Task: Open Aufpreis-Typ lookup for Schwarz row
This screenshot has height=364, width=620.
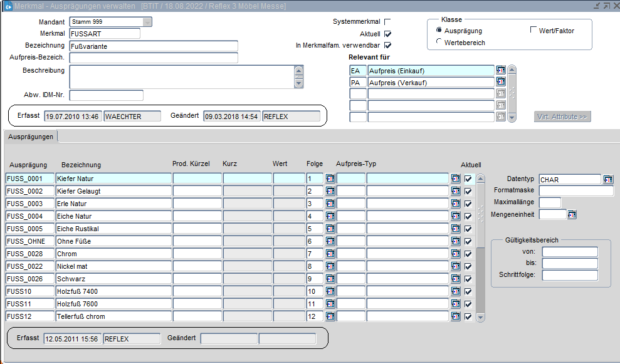Action: (x=456, y=279)
